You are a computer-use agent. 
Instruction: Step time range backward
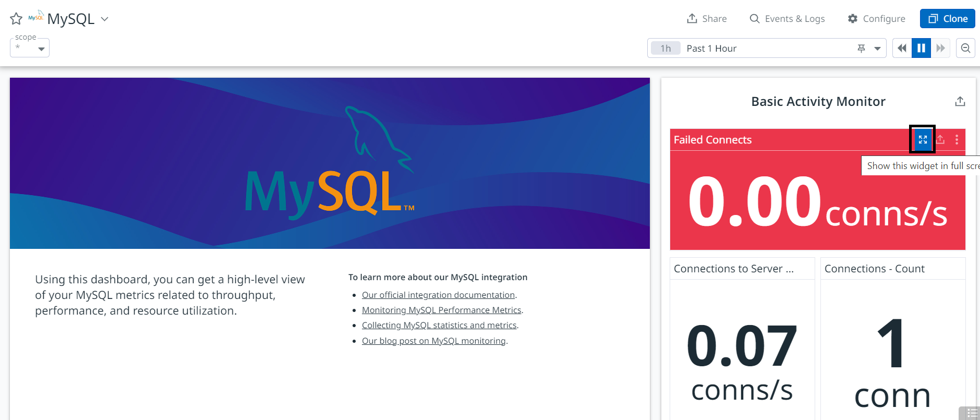[x=902, y=48]
